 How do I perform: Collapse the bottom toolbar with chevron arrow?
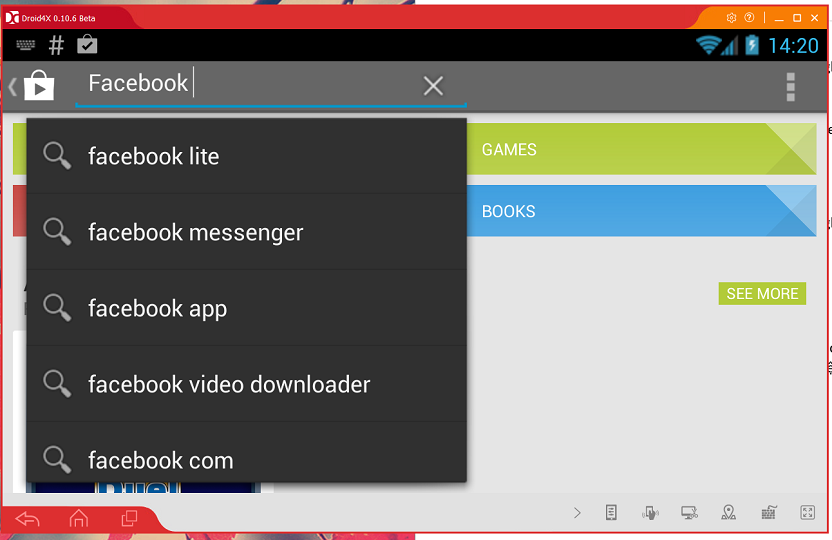pos(577,512)
